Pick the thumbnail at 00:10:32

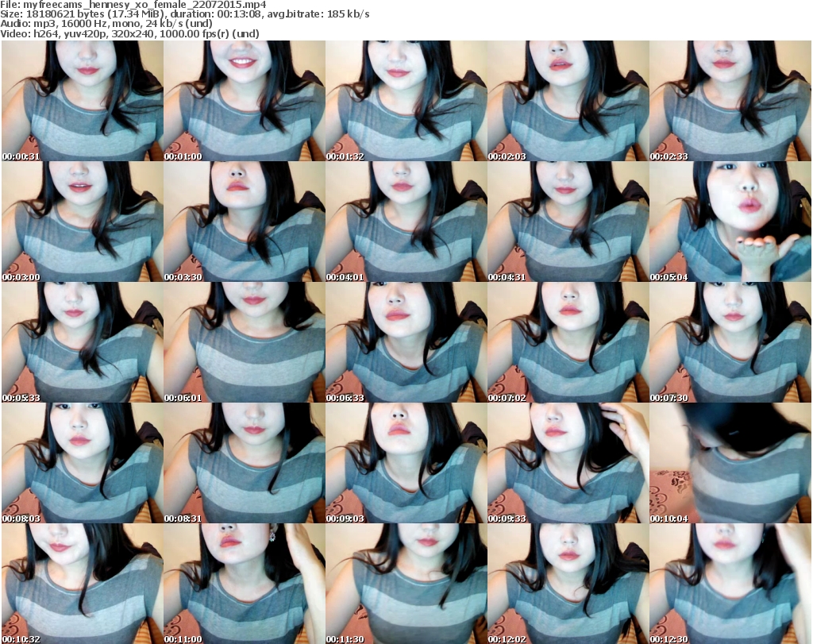coord(83,584)
